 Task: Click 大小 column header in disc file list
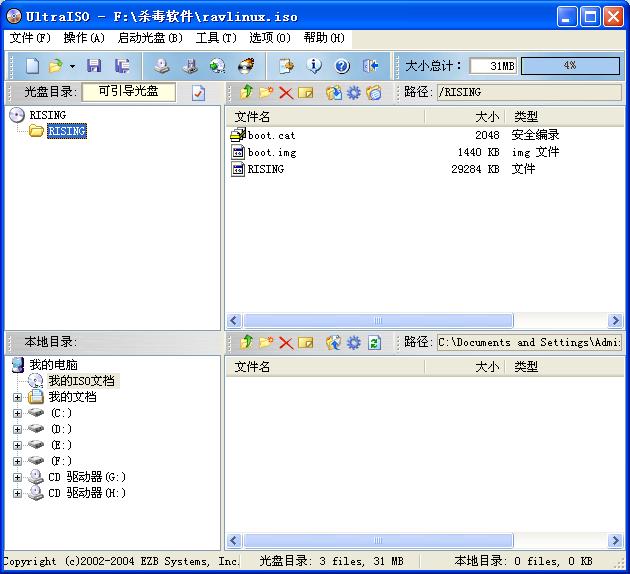click(465, 117)
